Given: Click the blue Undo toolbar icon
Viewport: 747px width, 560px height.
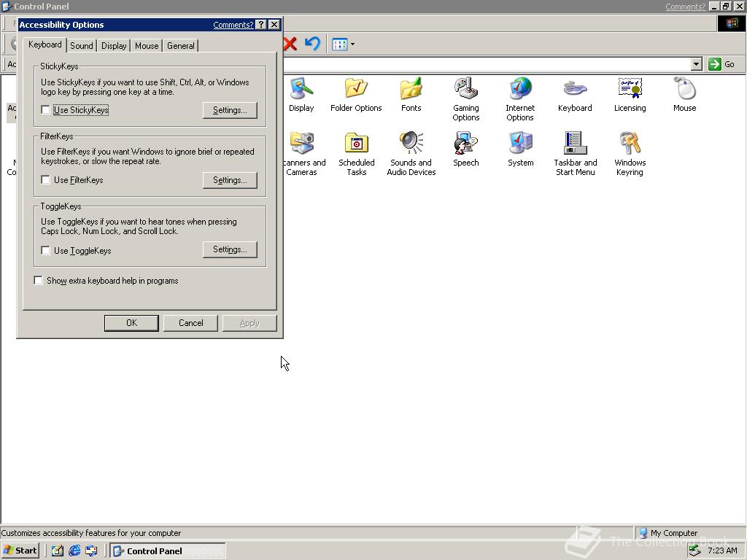Looking at the screenshot, I should pyautogui.click(x=312, y=44).
